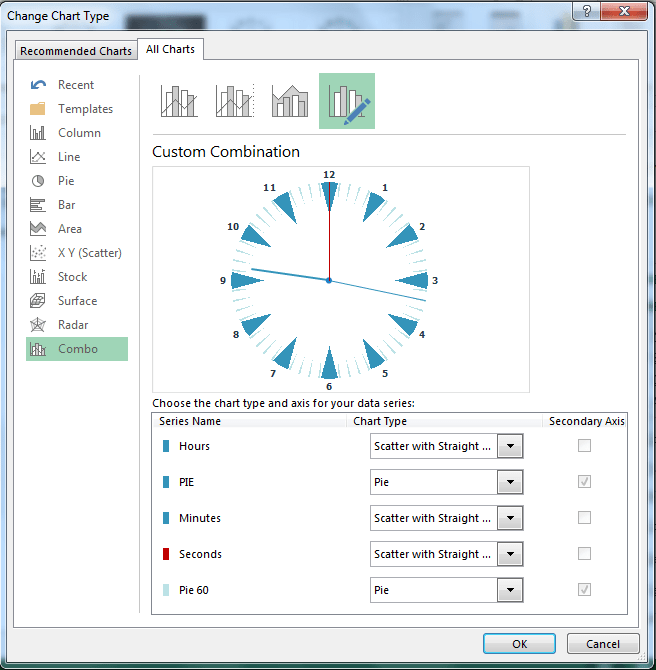Enable secondary axis for Hours series
This screenshot has height=670, width=656.
584,446
